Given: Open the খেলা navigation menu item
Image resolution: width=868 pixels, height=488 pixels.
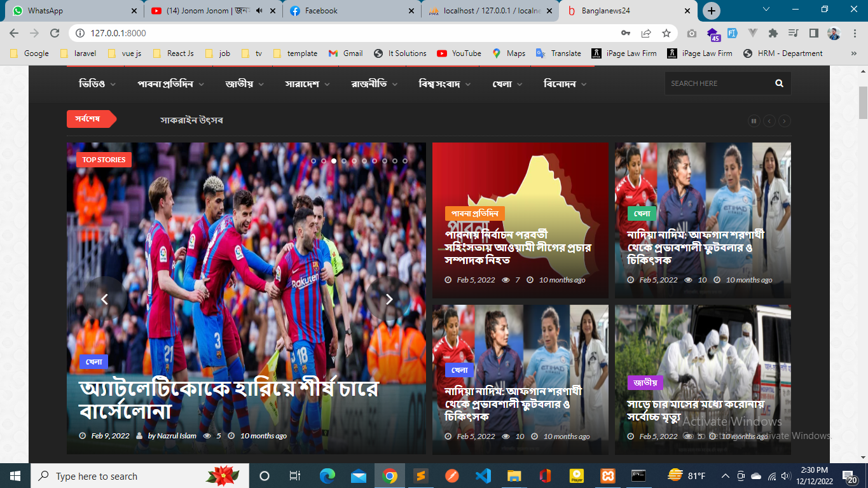Looking at the screenshot, I should click(x=507, y=84).
